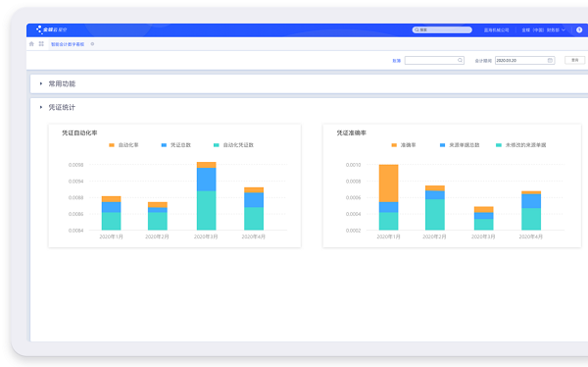Click the 账簿 label link

pos(396,61)
